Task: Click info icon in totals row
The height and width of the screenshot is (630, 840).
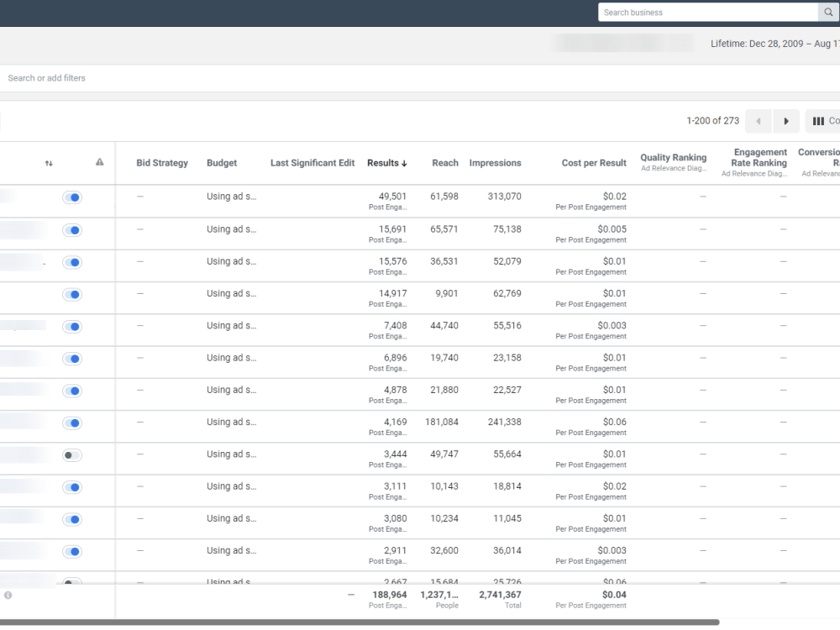Action: pos(8,596)
